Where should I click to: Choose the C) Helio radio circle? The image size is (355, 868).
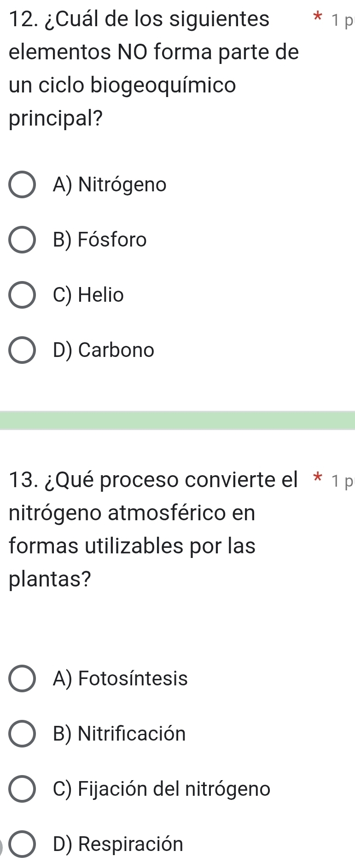tap(22, 295)
